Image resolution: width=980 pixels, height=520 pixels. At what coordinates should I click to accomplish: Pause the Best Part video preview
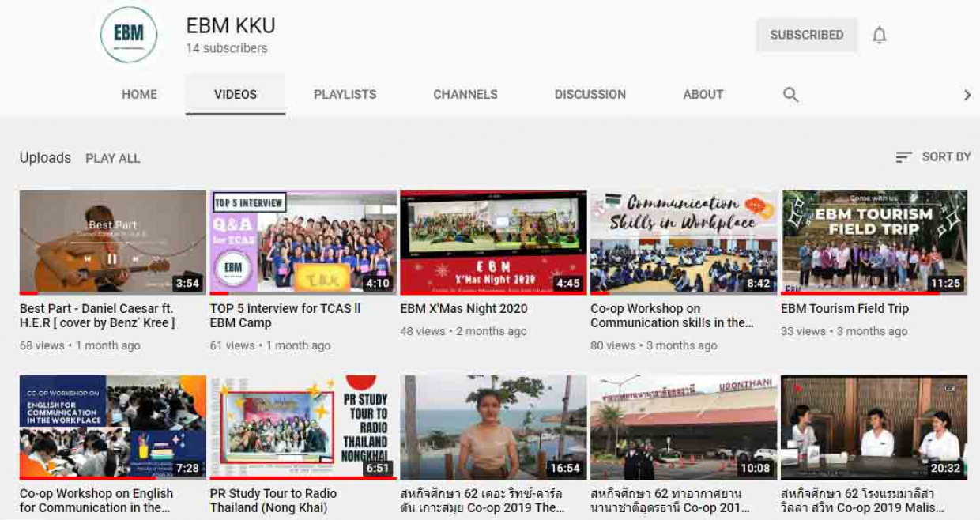click(x=111, y=258)
